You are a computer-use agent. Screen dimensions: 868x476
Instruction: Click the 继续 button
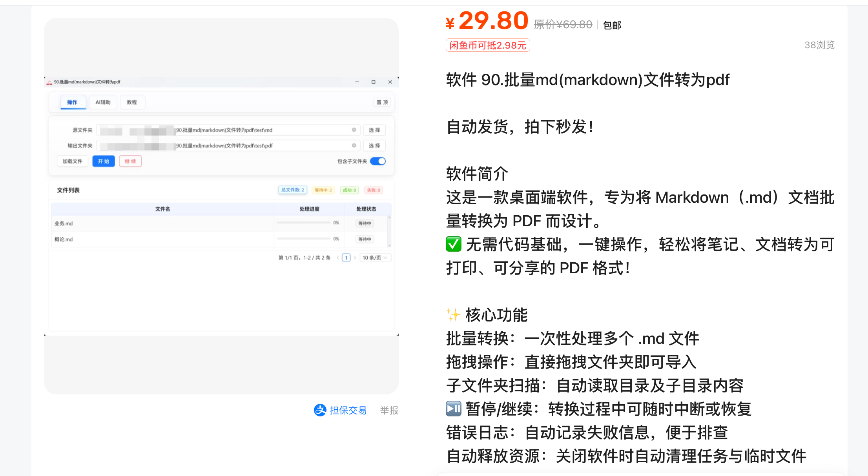click(130, 161)
